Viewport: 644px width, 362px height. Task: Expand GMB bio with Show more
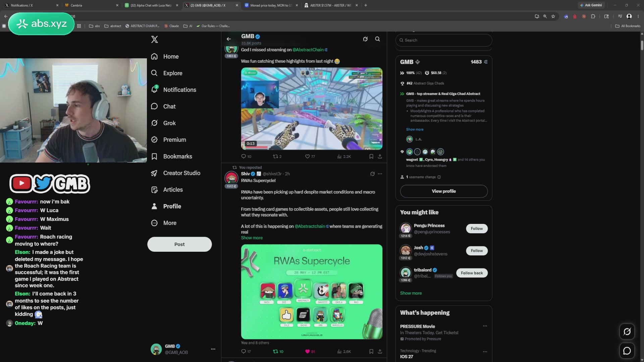click(415, 129)
